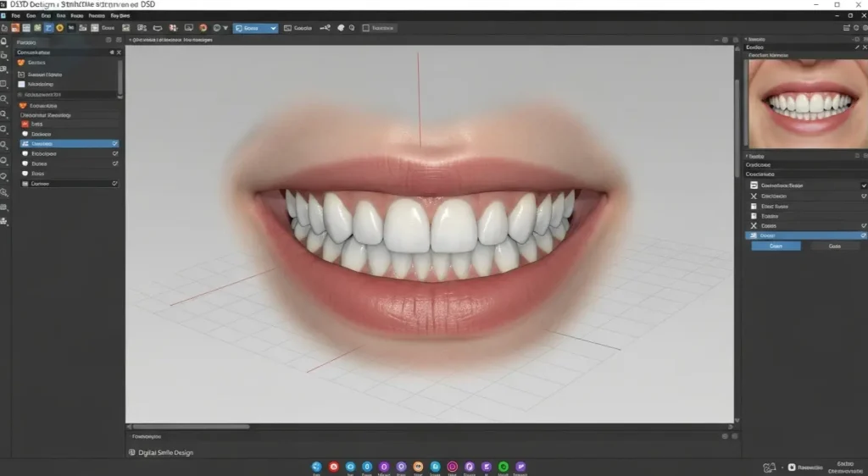Open the last menu in the menu bar
Screen dimensions: 868x476
click(x=120, y=15)
